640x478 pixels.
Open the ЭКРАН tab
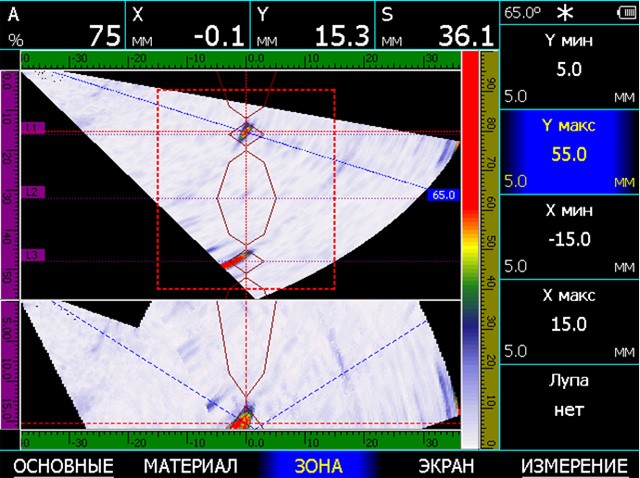point(446,466)
